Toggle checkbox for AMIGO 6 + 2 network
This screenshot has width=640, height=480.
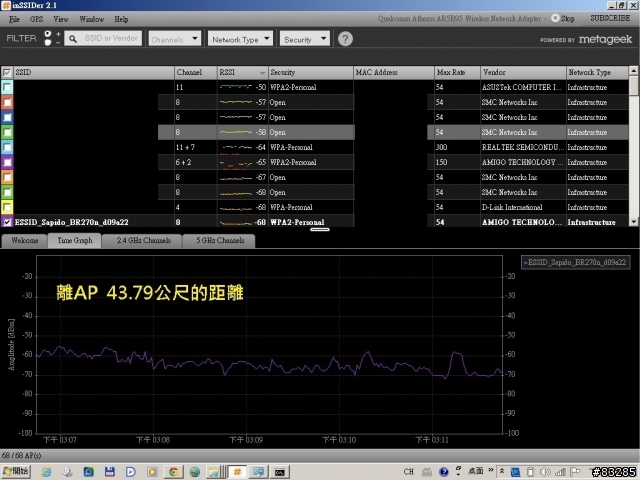7,162
